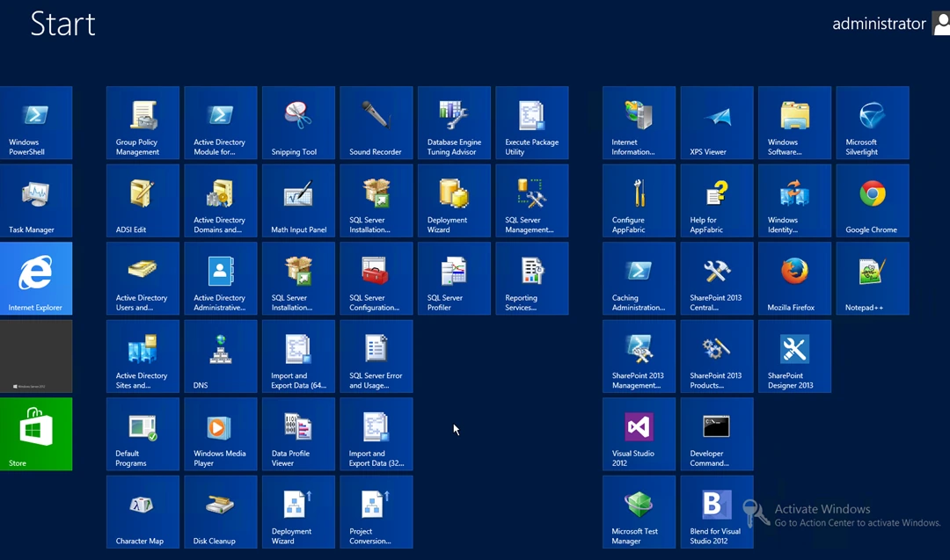Open Import and Export Data (32-bit) tile
The width and height of the screenshot is (950, 560).
[376, 434]
